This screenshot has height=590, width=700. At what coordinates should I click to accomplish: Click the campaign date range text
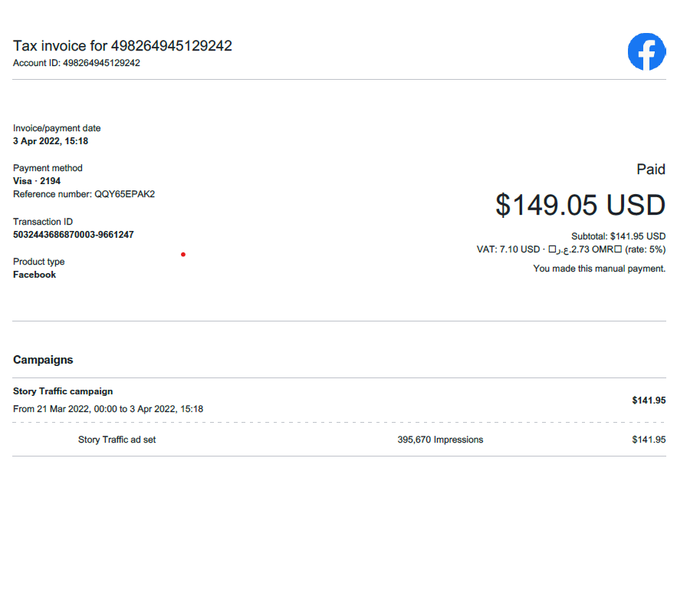[x=108, y=409]
